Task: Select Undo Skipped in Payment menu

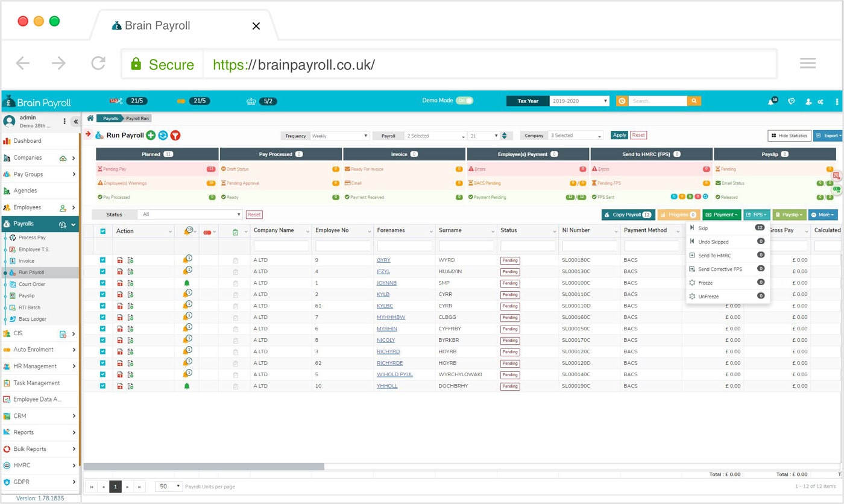Action: pyautogui.click(x=728, y=242)
